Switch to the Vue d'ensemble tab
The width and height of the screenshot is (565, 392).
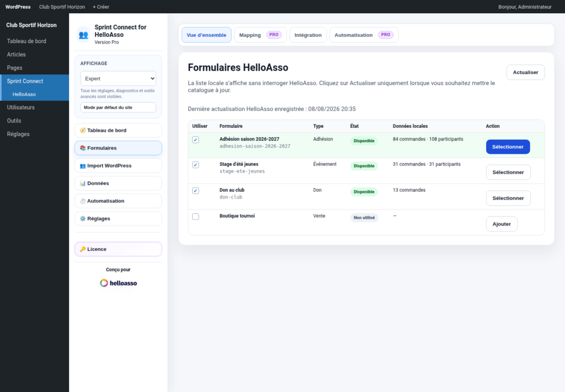point(206,35)
